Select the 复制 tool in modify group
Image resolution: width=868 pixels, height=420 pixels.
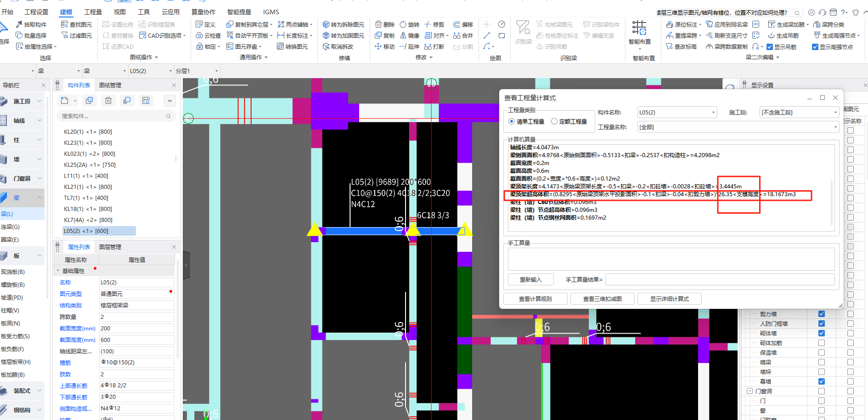(x=385, y=35)
